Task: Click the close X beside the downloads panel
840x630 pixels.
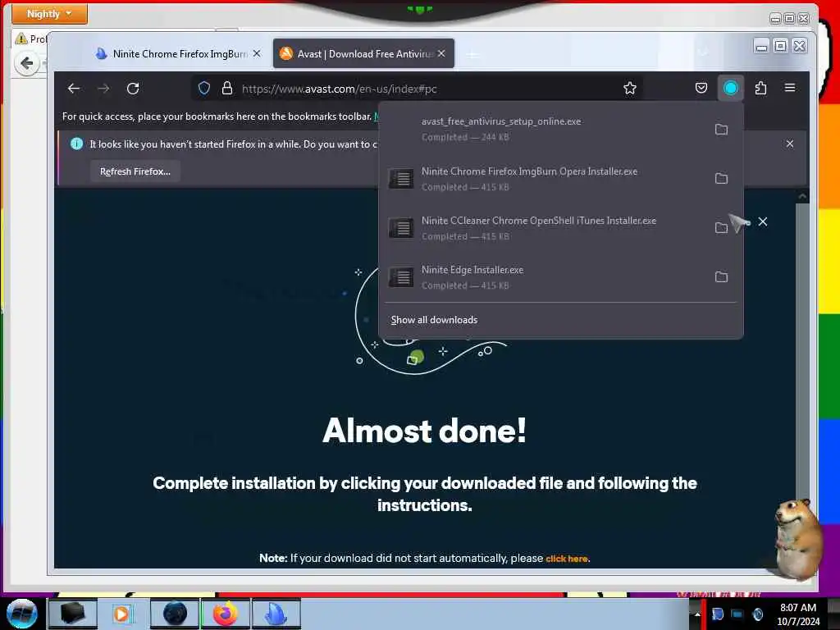Action: pos(763,221)
